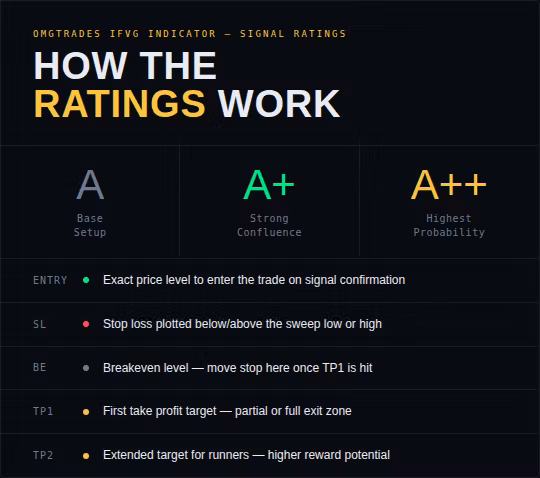This screenshot has width=540, height=478.
Task: Click the TP1 label
Action: [43, 411]
